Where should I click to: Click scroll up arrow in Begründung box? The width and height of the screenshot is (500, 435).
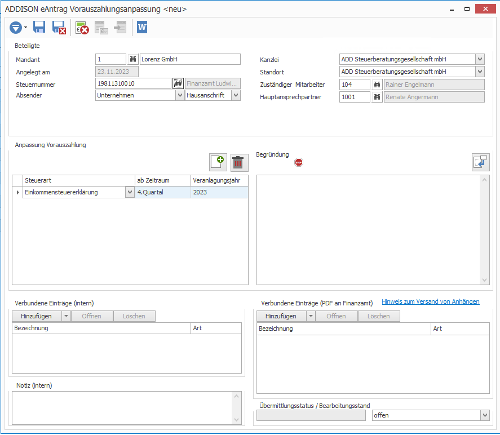(x=484, y=180)
